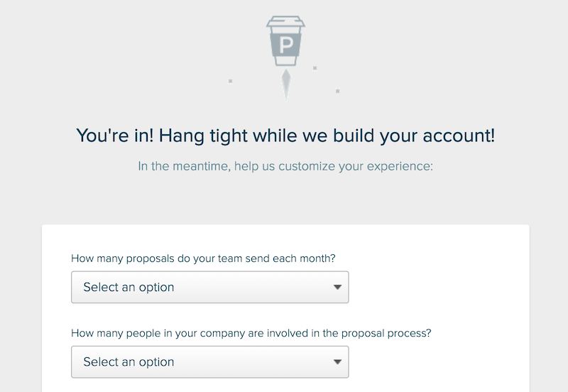Select the "You're in! Hang tight" heading
This screenshot has height=392, width=568.
[285, 136]
